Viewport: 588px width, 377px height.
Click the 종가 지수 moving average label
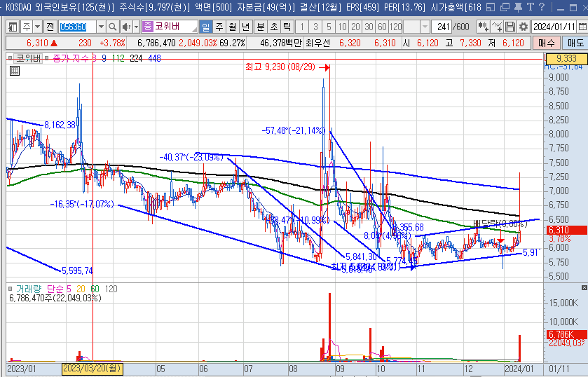click(71, 58)
